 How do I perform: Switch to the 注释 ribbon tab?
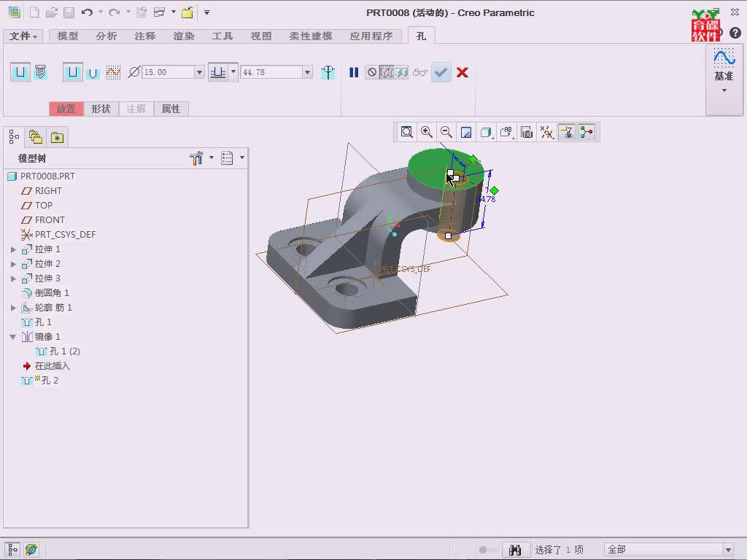(145, 36)
